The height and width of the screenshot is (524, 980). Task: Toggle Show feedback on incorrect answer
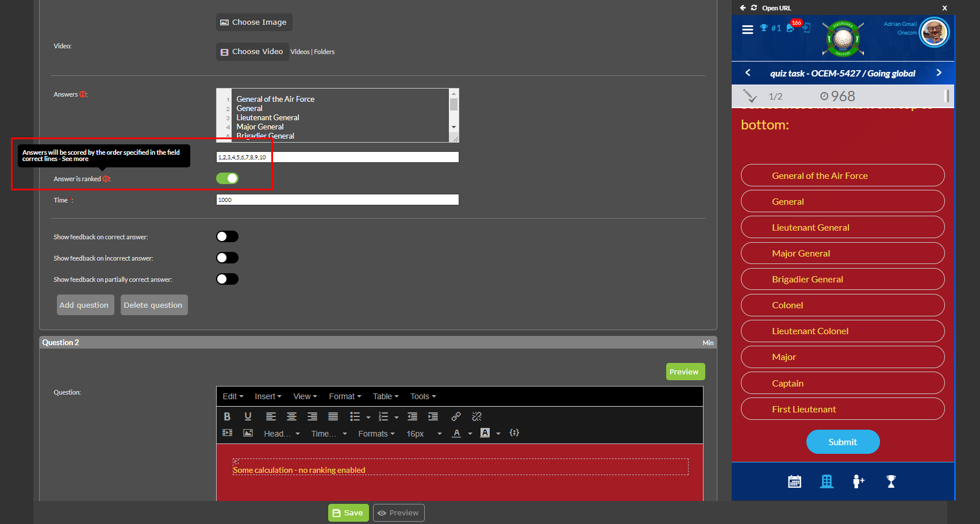[x=227, y=258]
